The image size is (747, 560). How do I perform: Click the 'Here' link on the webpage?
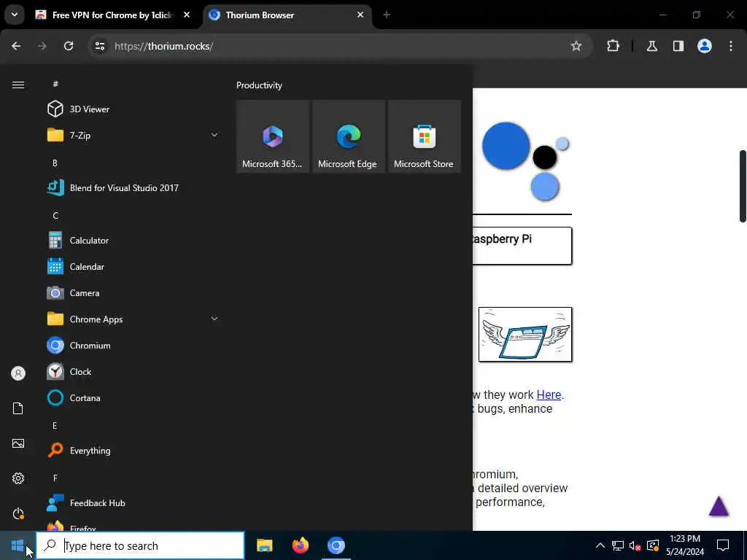[x=549, y=394]
